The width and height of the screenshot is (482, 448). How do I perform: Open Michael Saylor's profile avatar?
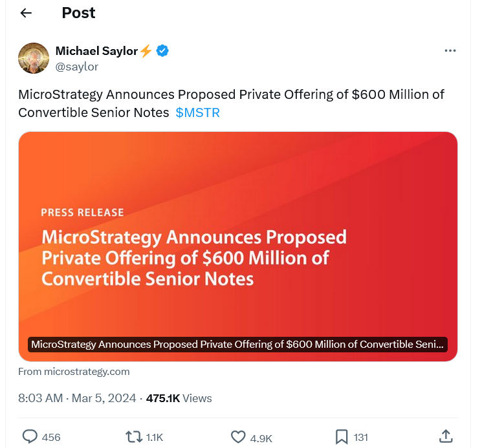[34, 58]
